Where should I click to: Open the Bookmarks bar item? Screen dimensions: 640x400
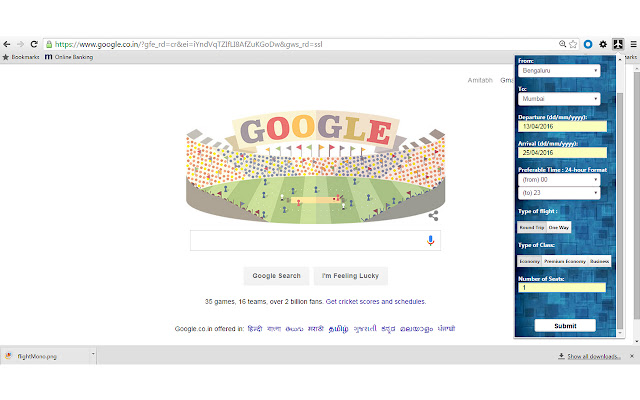pyautogui.click(x=21, y=57)
